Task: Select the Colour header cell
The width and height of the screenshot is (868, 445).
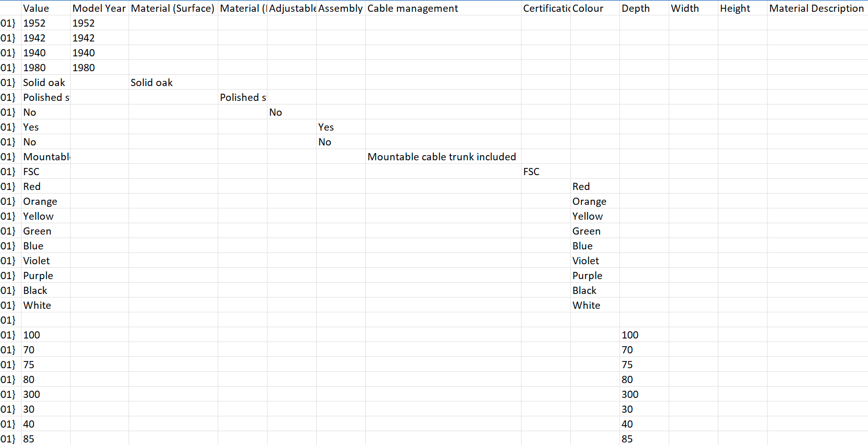Action: pos(595,8)
